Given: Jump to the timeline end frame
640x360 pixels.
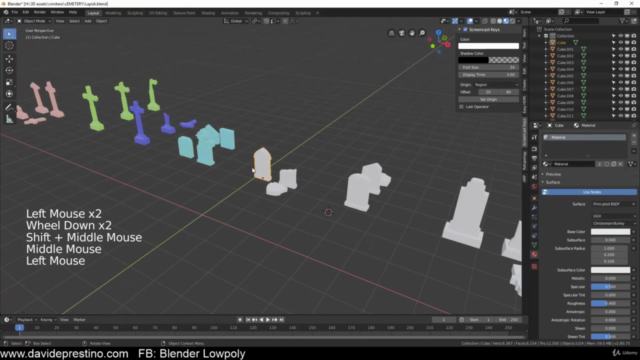Looking at the screenshot, I should tap(282, 320).
